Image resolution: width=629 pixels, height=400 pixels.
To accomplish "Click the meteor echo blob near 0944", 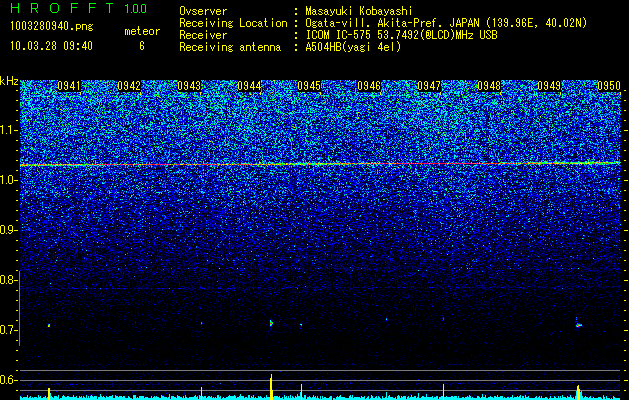I will (271, 323).
